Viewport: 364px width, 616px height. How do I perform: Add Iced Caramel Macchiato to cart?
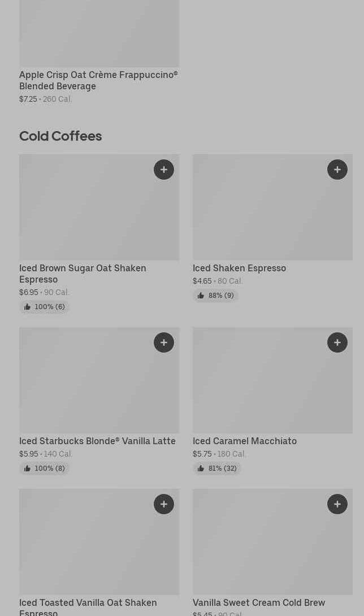[337, 342]
